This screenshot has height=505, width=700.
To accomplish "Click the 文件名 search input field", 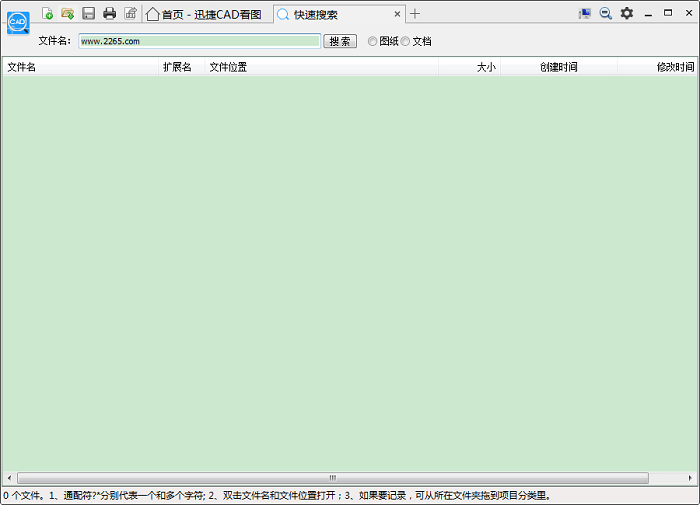I will 199,41.
